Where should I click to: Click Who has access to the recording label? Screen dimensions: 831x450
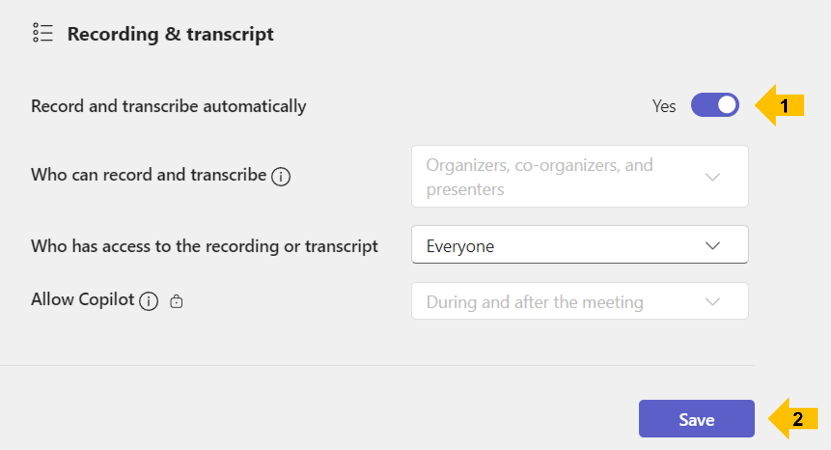coord(205,246)
